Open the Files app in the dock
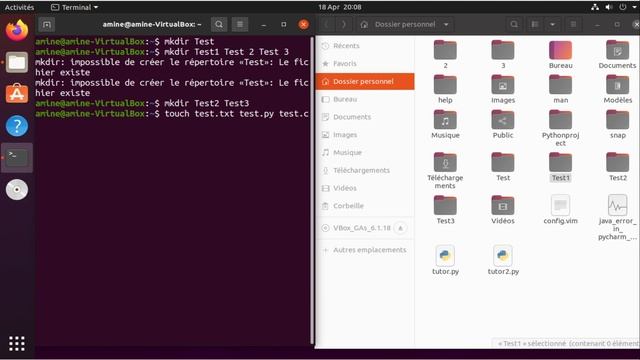The width and height of the screenshot is (640, 360). (x=17, y=62)
